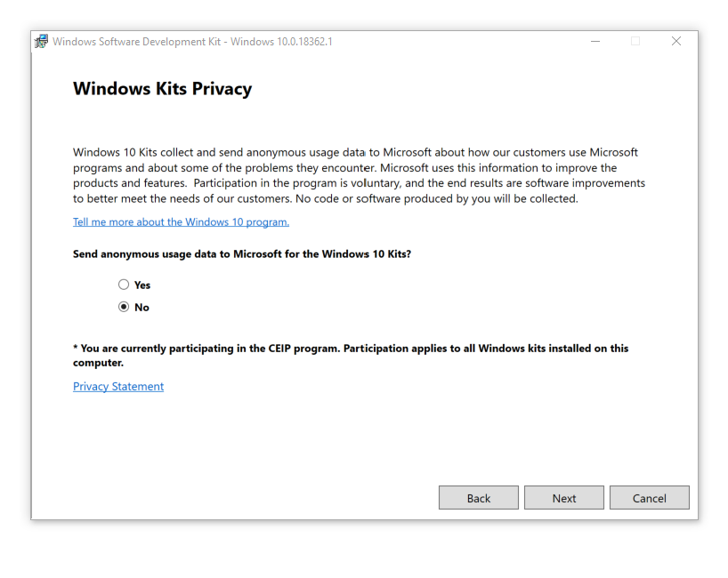Minimize the Windows SDK setup window

pyautogui.click(x=595, y=42)
